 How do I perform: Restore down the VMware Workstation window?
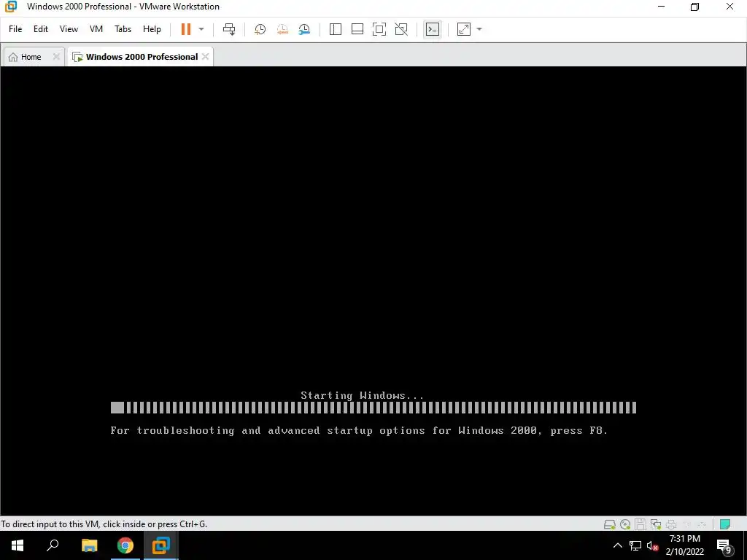tap(695, 7)
